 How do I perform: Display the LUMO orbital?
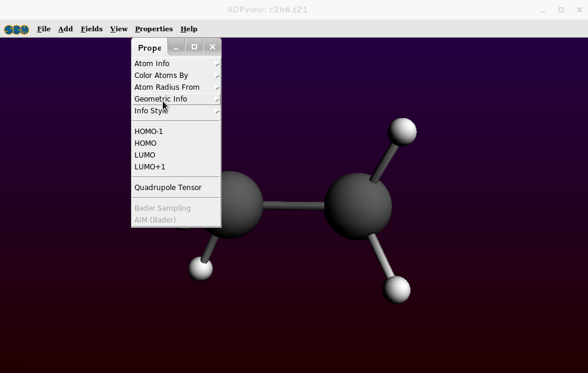(144, 155)
